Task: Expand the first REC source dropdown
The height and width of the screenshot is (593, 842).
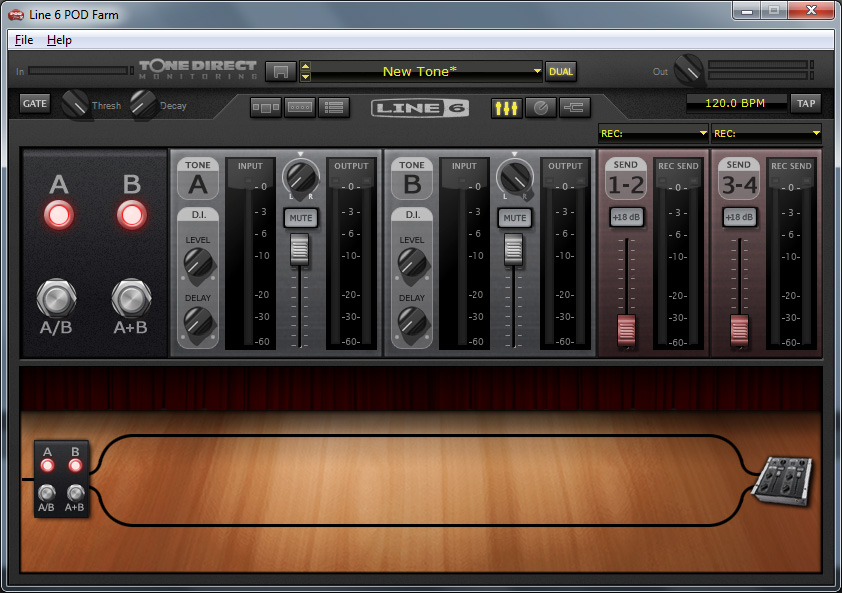Action: click(x=653, y=132)
